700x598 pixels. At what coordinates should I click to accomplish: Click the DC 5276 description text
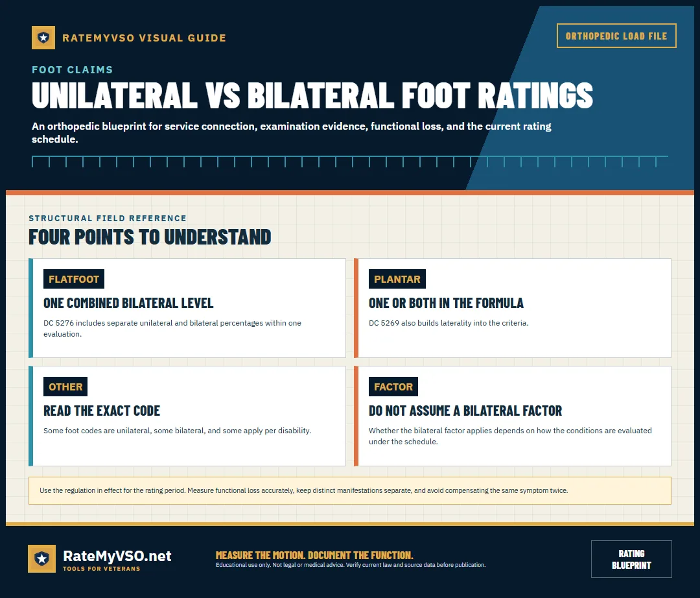tap(172, 328)
